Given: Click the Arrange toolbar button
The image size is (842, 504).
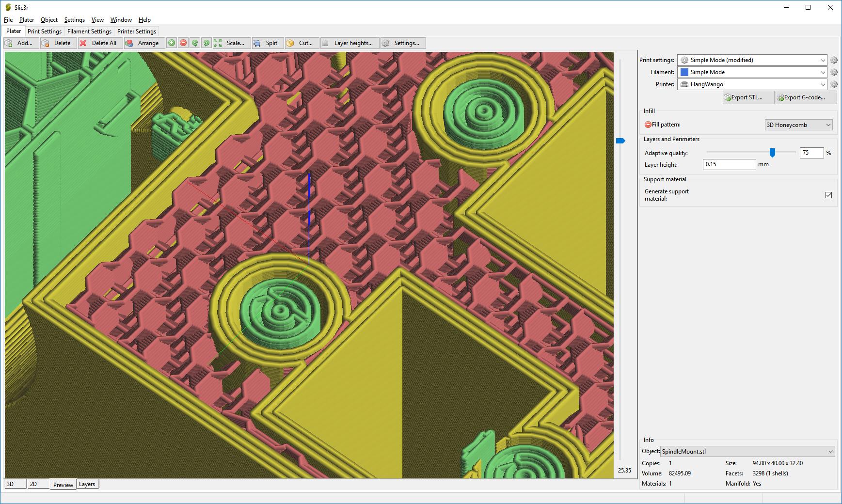Looking at the screenshot, I should [144, 43].
